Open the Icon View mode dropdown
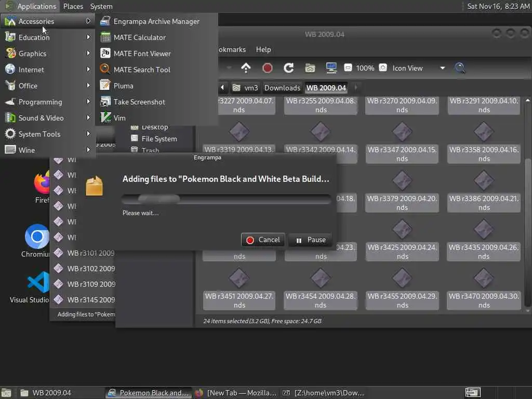This screenshot has height=399, width=532. pos(419,68)
